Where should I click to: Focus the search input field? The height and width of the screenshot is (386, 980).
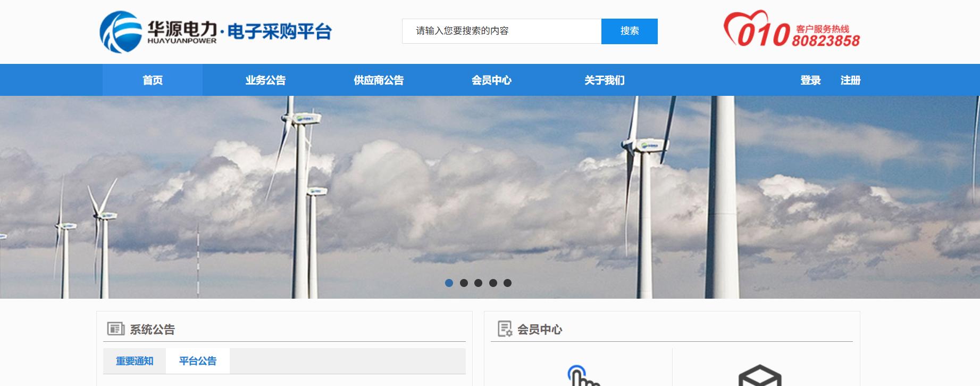501,31
